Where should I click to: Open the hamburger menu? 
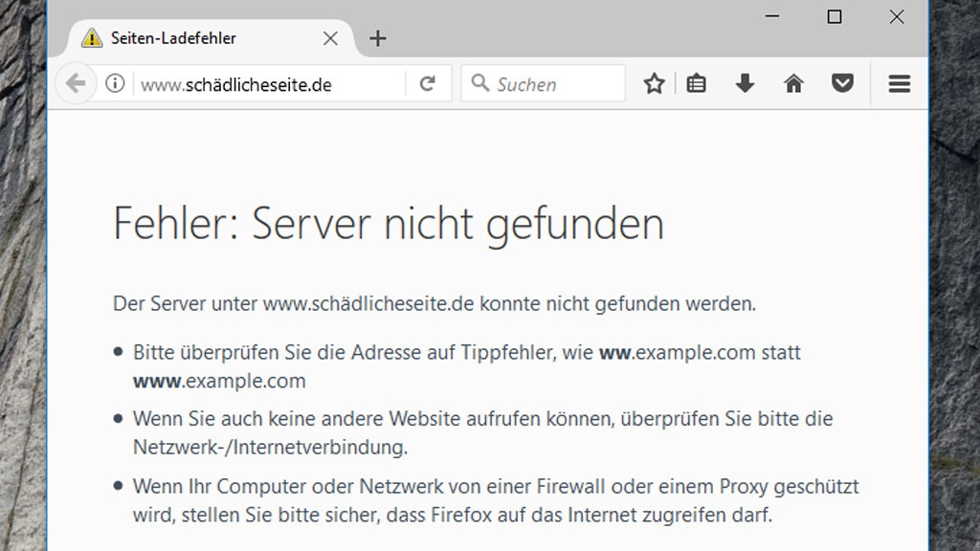click(900, 83)
